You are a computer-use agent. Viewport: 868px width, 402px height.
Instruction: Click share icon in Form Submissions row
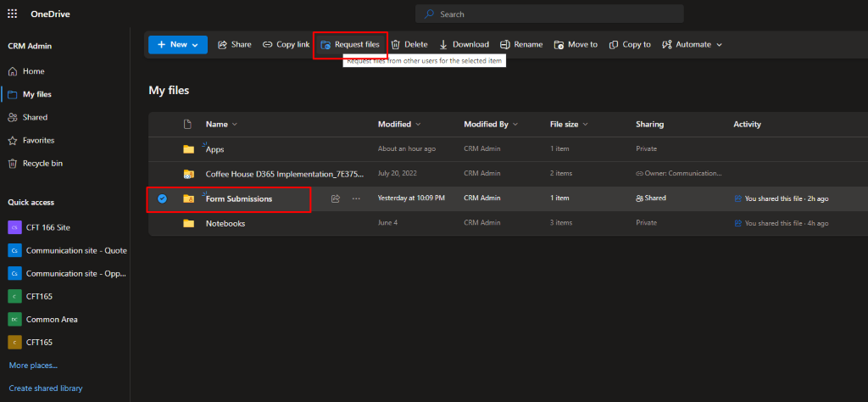pos(336,198)
